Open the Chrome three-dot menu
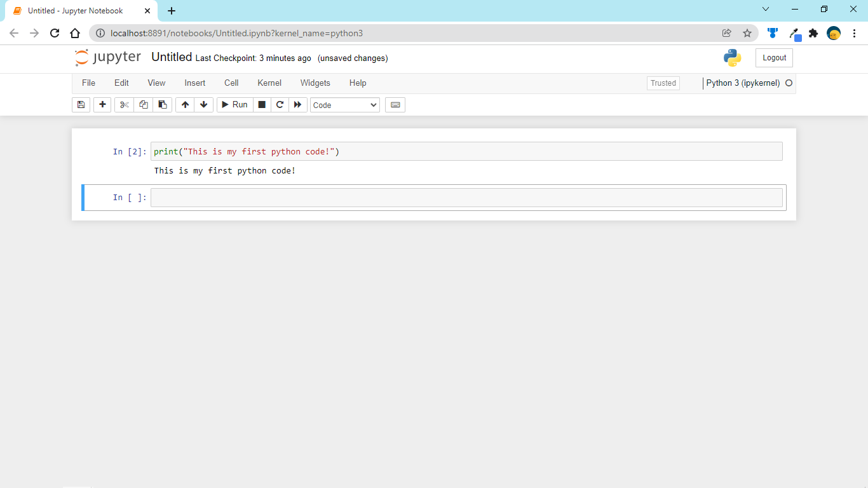This screenshot has height=488, width=868. click(854, 33)
